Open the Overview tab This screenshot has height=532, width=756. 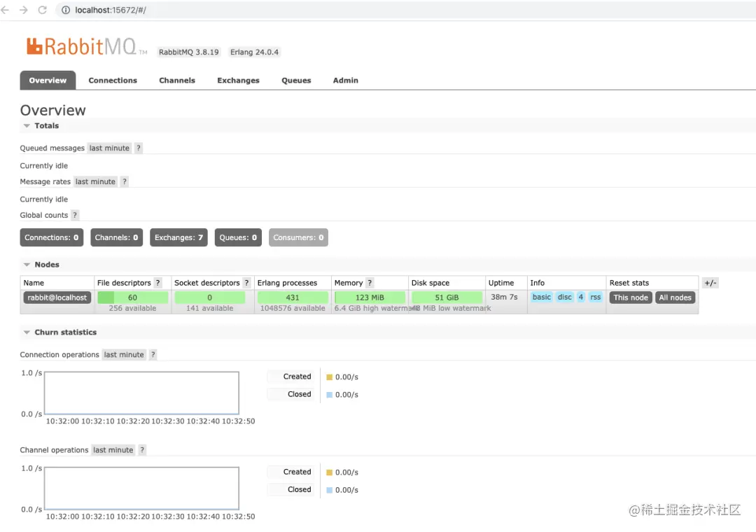[x=48, y=80]
